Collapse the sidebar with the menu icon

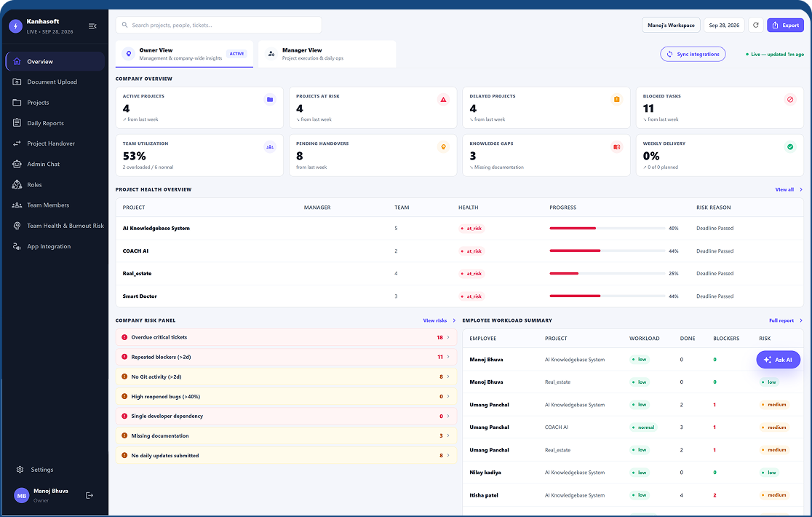click(x=92, y=26)
